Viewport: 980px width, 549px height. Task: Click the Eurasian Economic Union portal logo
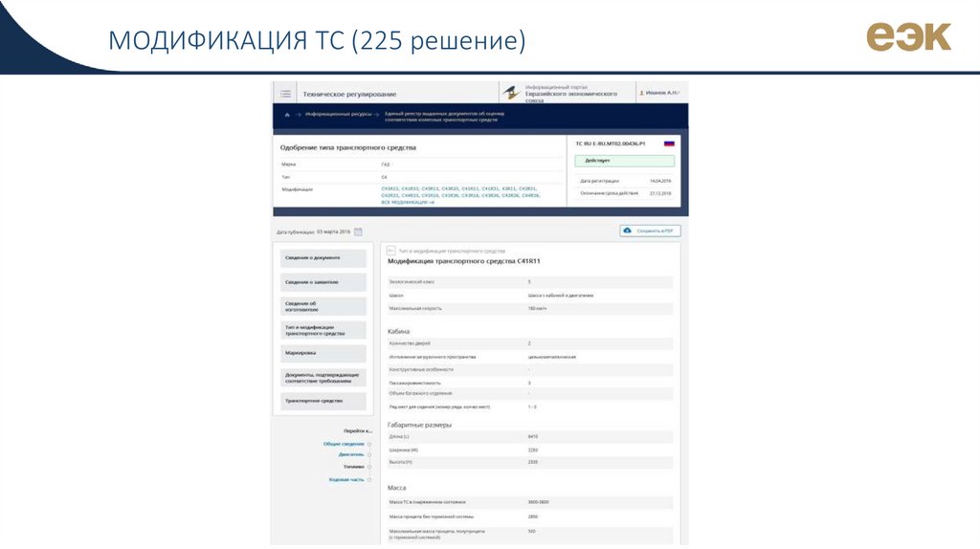pyautogui.click(x=511, y=93)
